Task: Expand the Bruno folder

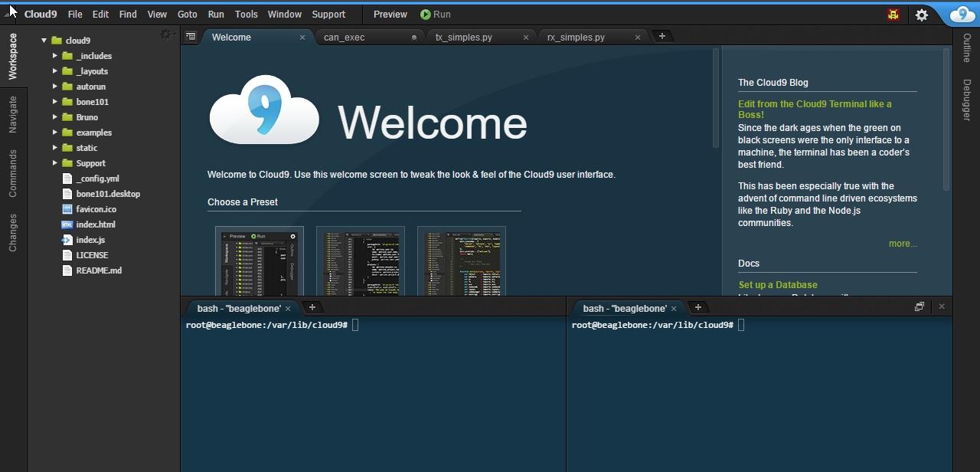Action: [55, 117]
